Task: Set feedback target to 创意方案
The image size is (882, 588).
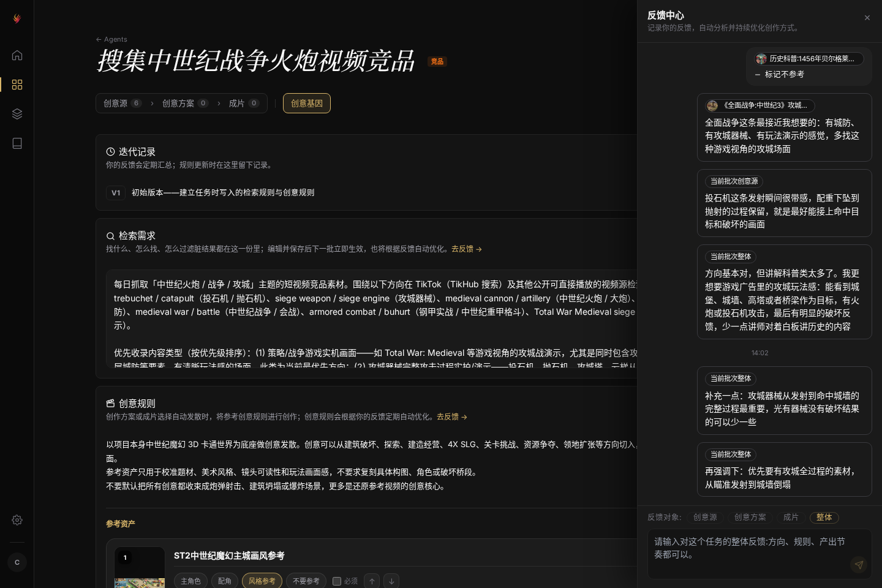Action: point(750,518)
